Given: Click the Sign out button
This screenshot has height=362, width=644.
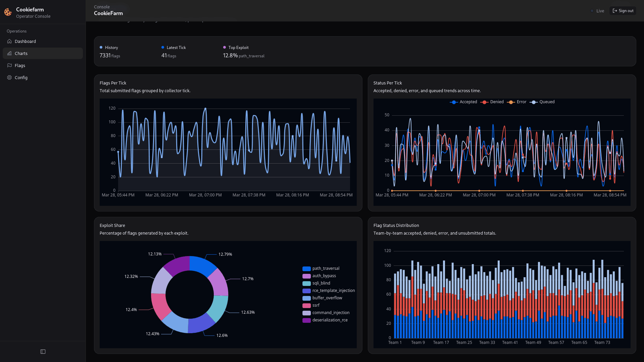Looking at the screenshot, I should pyautogui.click(x=623, y=10).
